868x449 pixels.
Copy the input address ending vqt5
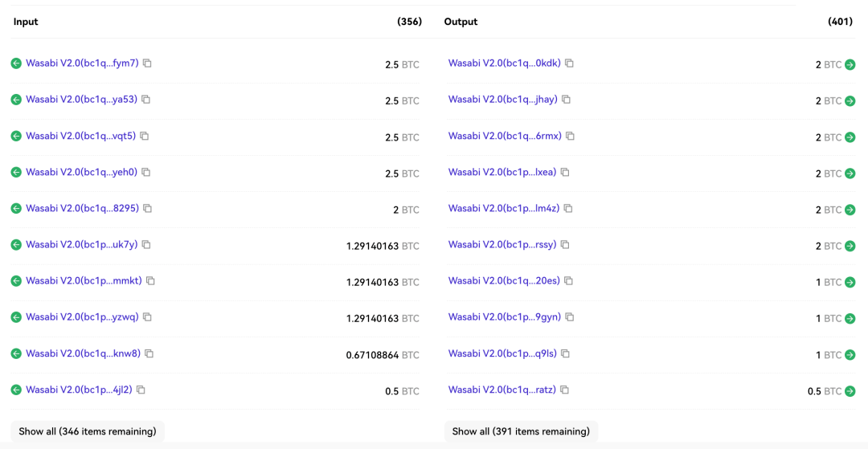(x=145, y=136)
